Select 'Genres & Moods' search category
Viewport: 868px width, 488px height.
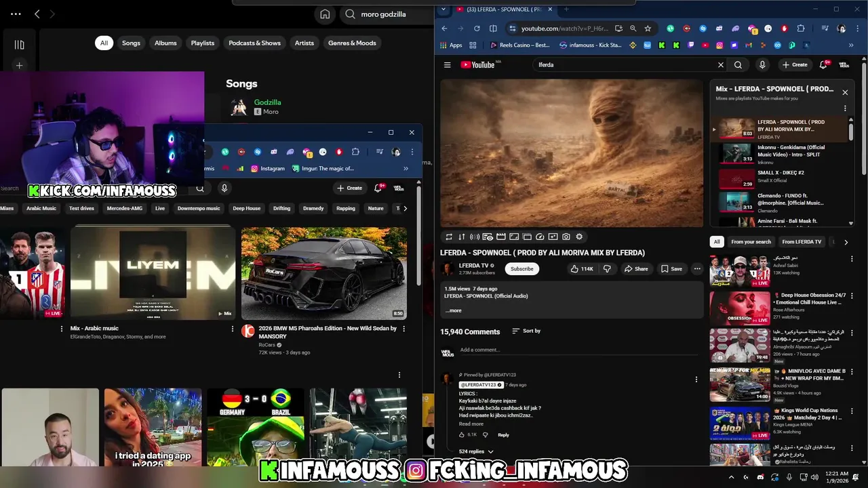point(352,43)
